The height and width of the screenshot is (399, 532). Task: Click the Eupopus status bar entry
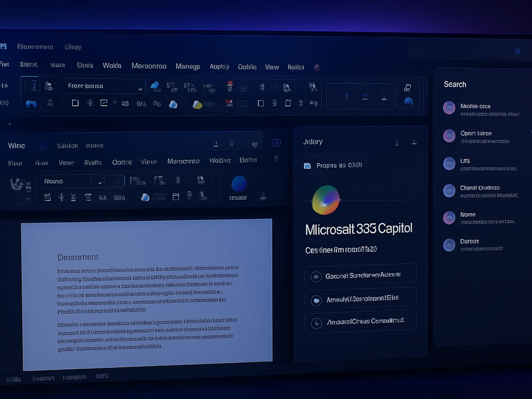(74, 377)
